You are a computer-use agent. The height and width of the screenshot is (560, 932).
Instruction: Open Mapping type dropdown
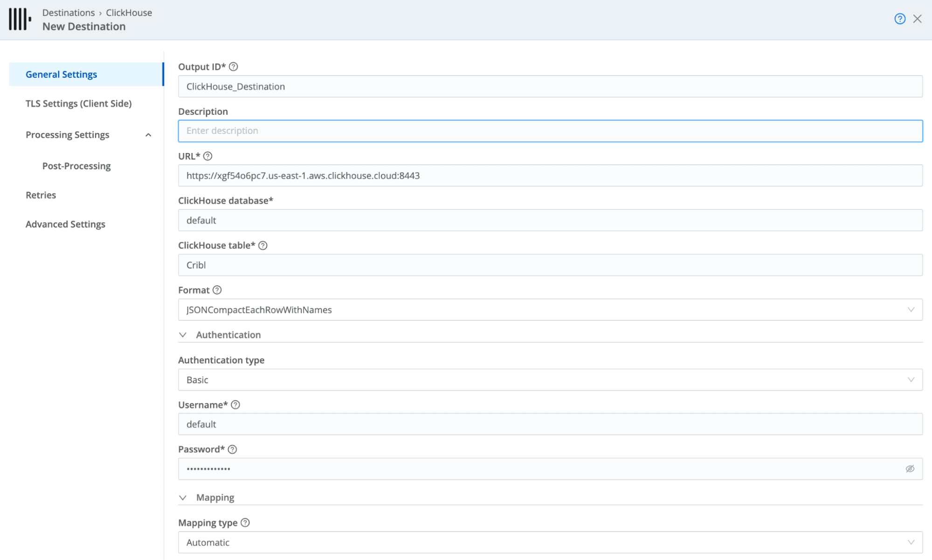point(550,543)
